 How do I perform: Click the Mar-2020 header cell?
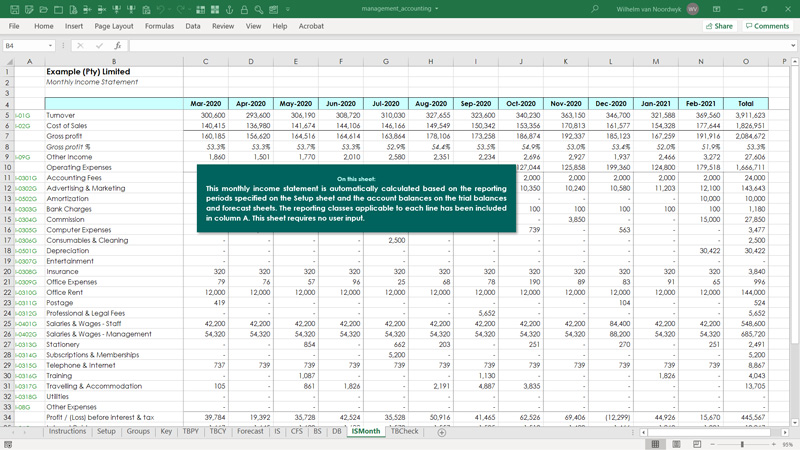206,104
